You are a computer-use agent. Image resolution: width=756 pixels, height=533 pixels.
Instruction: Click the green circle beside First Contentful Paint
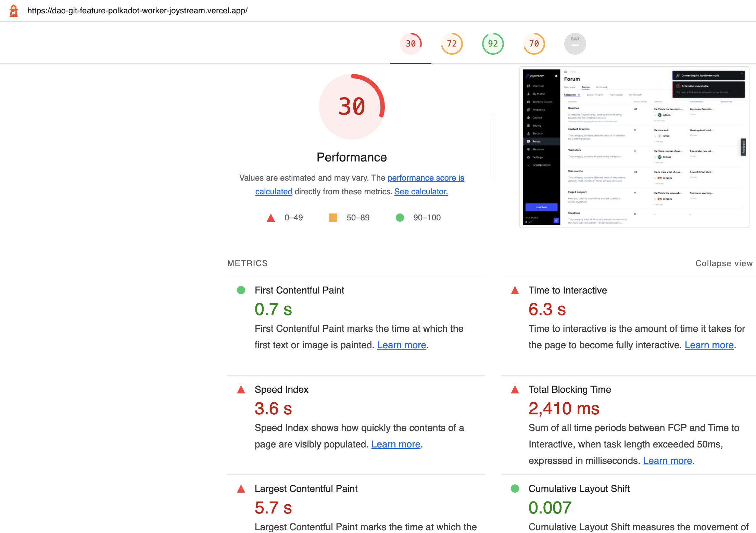[241, 290]
